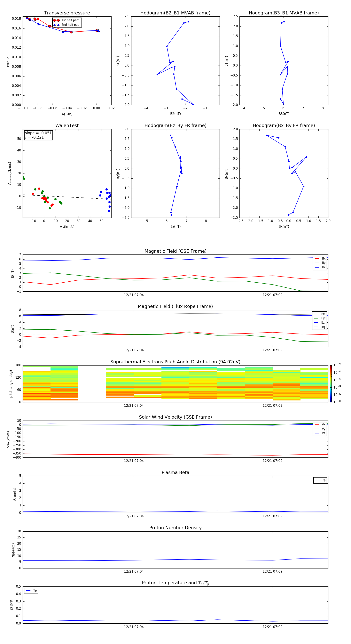Click 'Proton Temperature and Te/Tp' title
351x644 pixels.
coord(175,583)
